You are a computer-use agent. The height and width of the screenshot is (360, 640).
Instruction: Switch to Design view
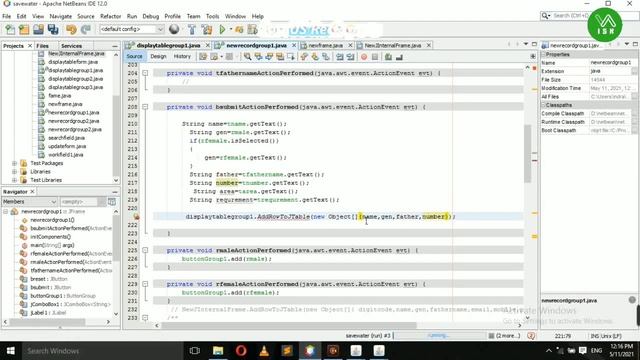pos(158,56)
